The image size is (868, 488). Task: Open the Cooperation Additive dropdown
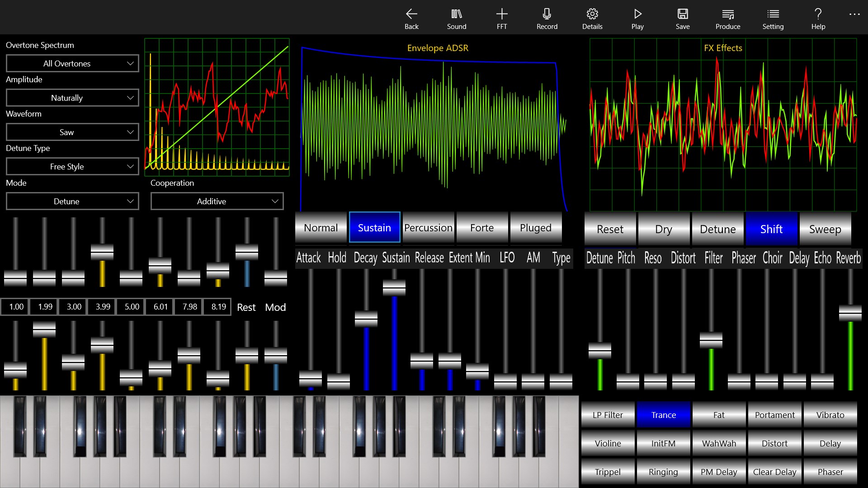[217, 202]
